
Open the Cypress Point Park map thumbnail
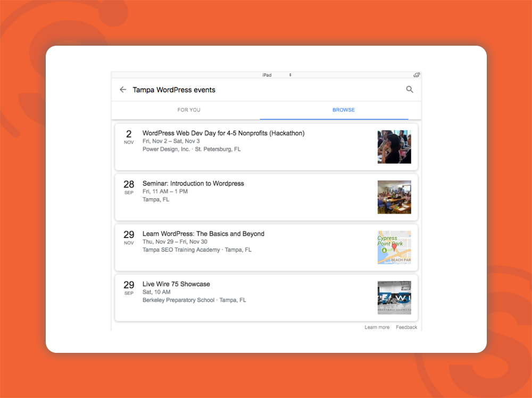click(x=394, y=248)
